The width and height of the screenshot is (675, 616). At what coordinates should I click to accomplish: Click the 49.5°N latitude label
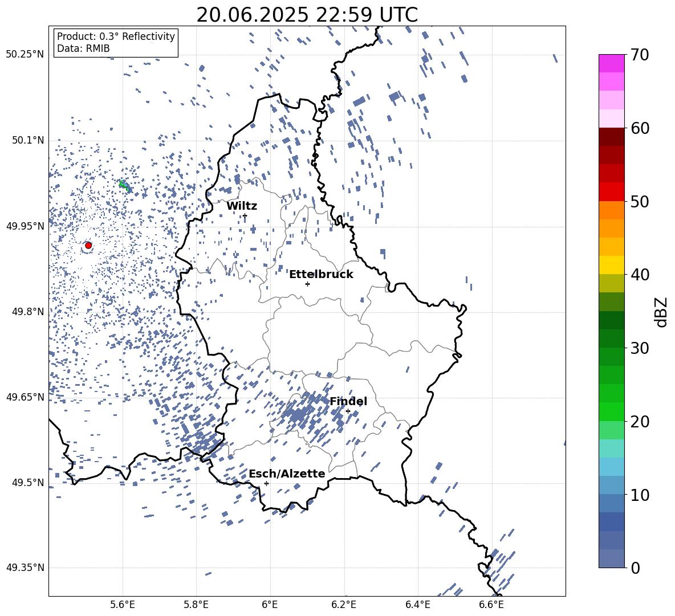[28, 483]
